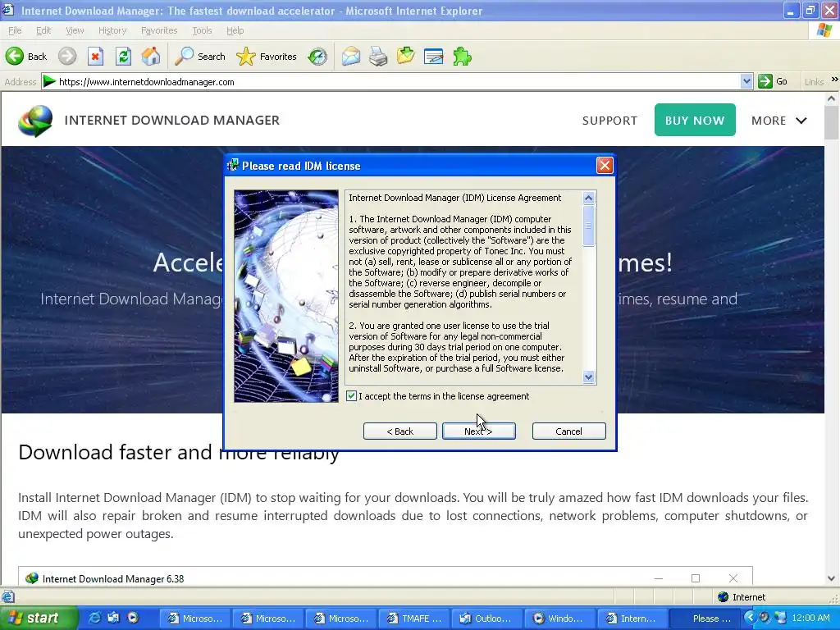Click the page icon in the IE status bar
Image resolution: width=840 pixels, height=630 pixels.
pyautogui.click(x=7, y=597)
